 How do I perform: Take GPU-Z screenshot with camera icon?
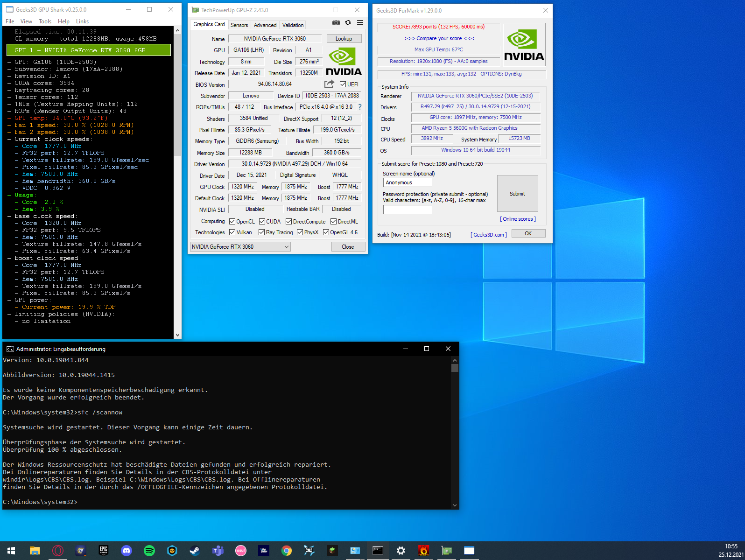click(336, 22)
